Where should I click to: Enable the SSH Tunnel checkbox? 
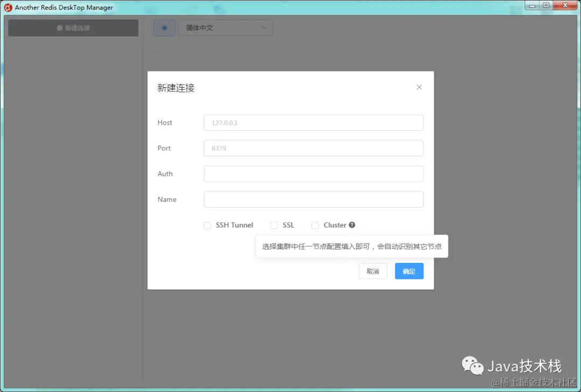click(x=208, y=225)
